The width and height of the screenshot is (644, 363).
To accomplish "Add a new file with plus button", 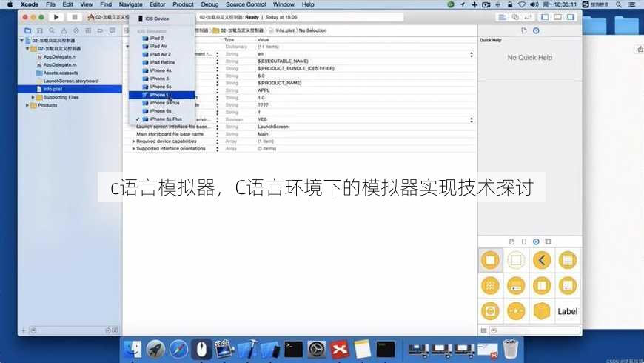I will 24,330.
